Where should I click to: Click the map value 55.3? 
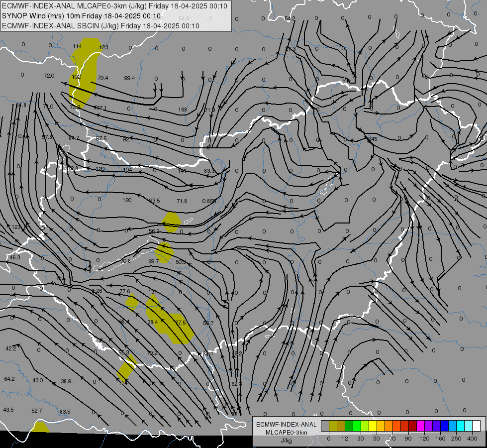[124, 352]
